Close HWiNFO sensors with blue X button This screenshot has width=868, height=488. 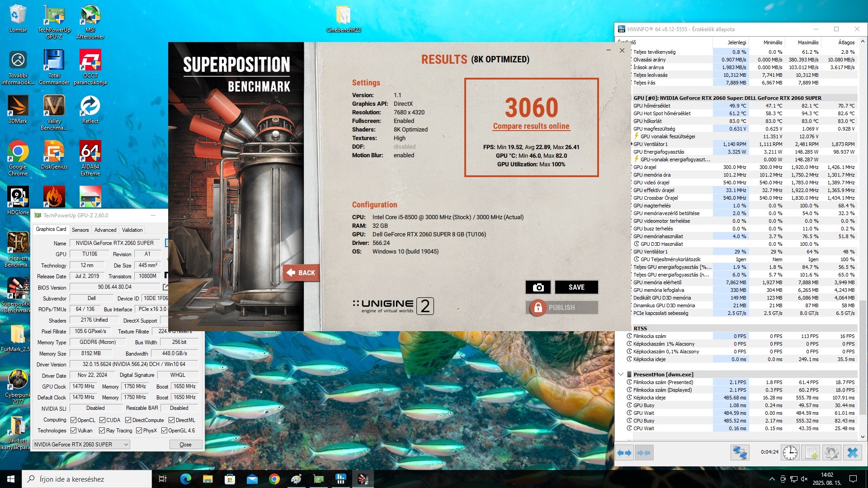[852, 452]
